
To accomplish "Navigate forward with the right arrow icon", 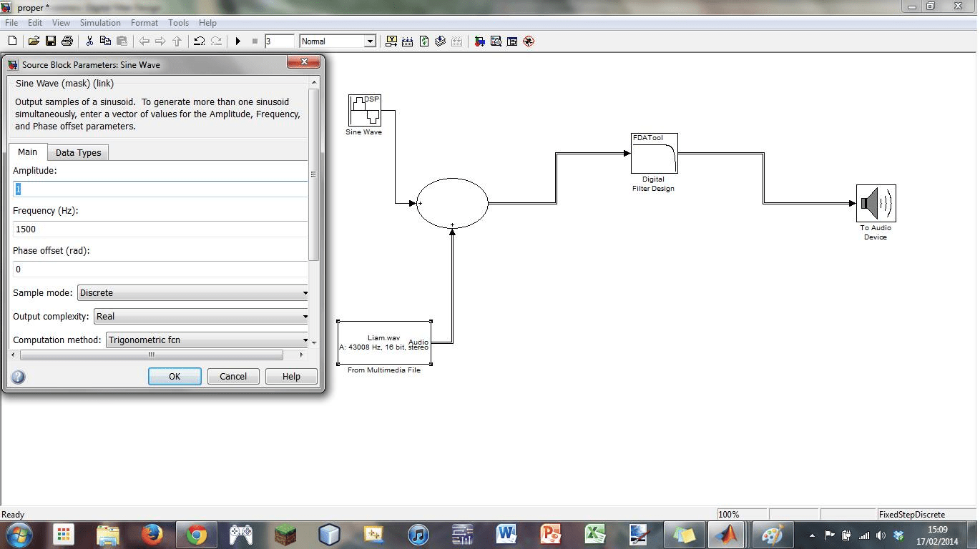I will pyautogui.click(x=160, y=41).
